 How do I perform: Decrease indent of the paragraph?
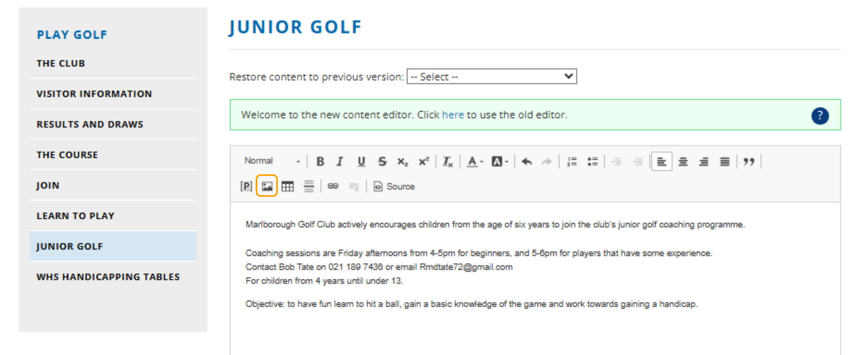(x=617, y=161)
